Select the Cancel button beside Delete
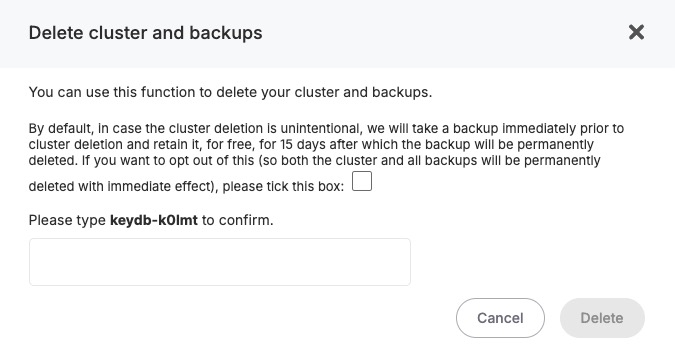 tap(500, 318)
